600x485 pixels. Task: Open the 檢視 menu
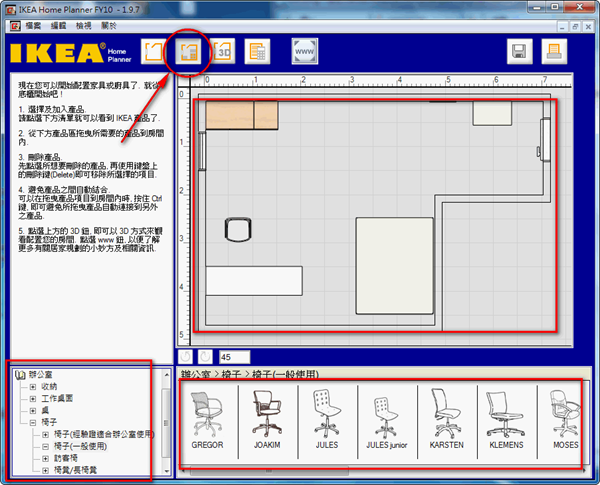83,26
